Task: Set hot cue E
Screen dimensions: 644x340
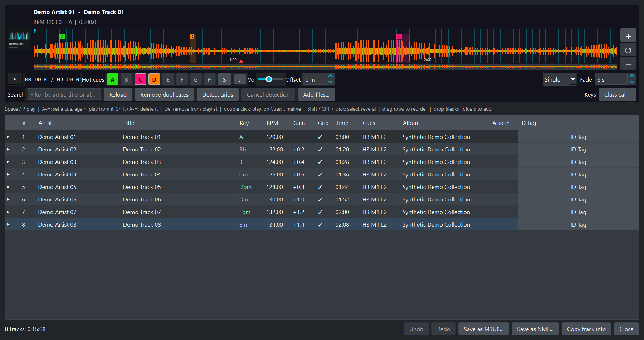Action: 168,79
